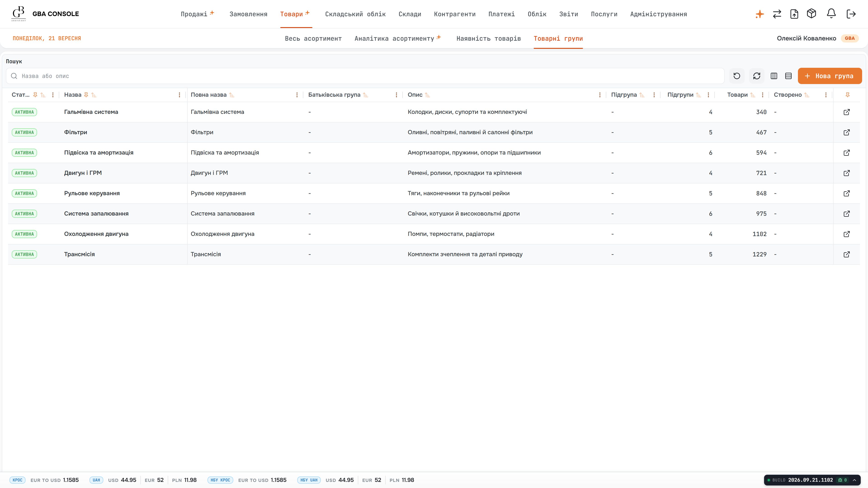This screenshot has width=868, height=488.
Task: Click the Олексій Коваленко user name
Action: pyautogui.click(x=806, y=38)
